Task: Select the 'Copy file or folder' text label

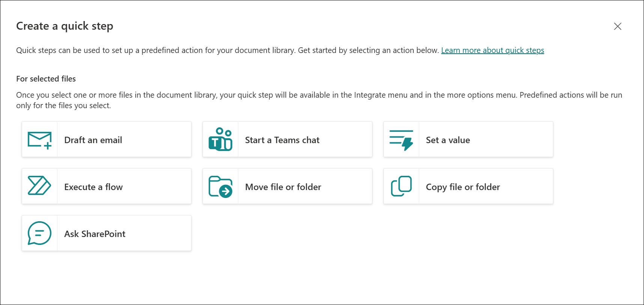Action: [x=463, y=187]
